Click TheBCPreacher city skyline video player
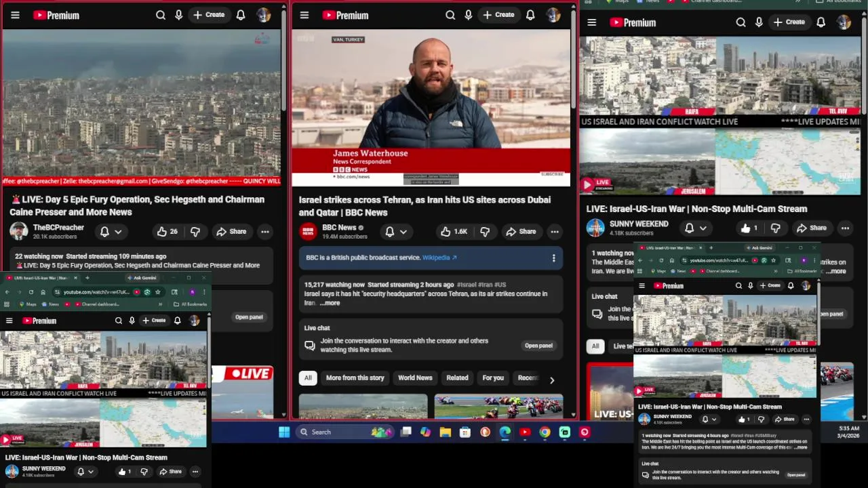Viewport: 868px width, 488px height. (141, 108)
